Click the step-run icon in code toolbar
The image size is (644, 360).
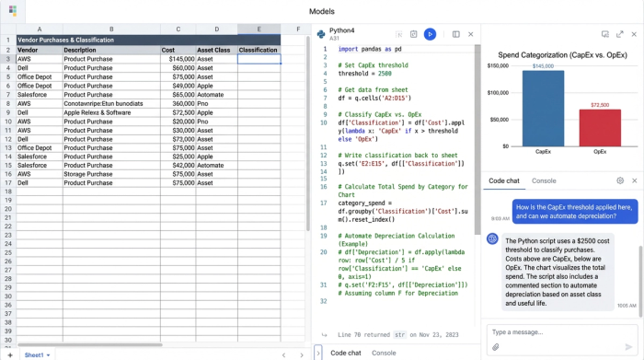(x=398, y=34)
